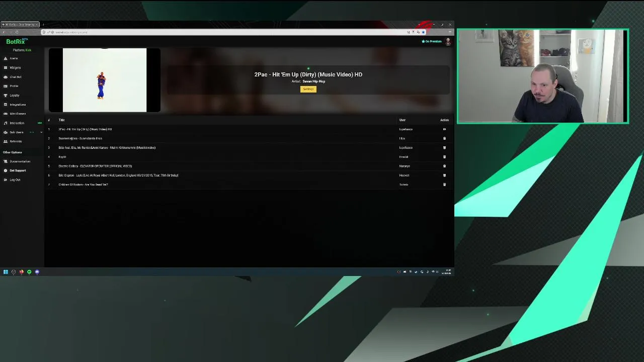
Task: Select the row 'Suomenlejona' in the queue
Action: (249, 138)
